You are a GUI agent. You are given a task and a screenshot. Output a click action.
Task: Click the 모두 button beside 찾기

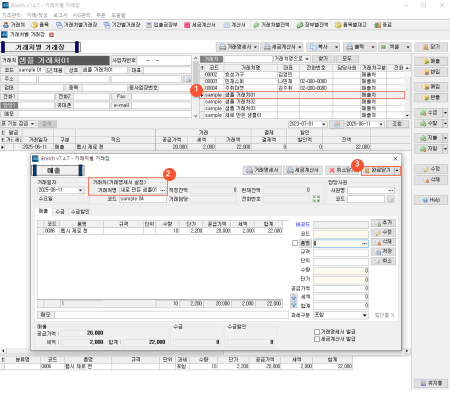pos(347,59)
